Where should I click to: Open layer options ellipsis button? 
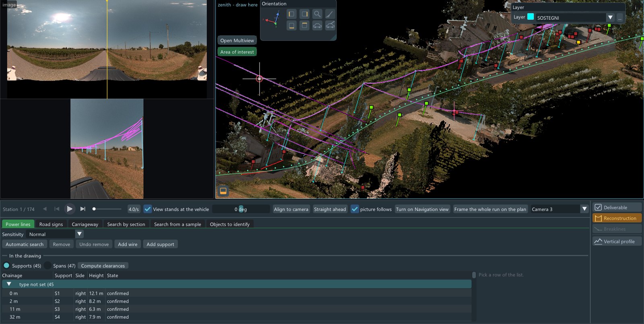[x=620, y=18]
